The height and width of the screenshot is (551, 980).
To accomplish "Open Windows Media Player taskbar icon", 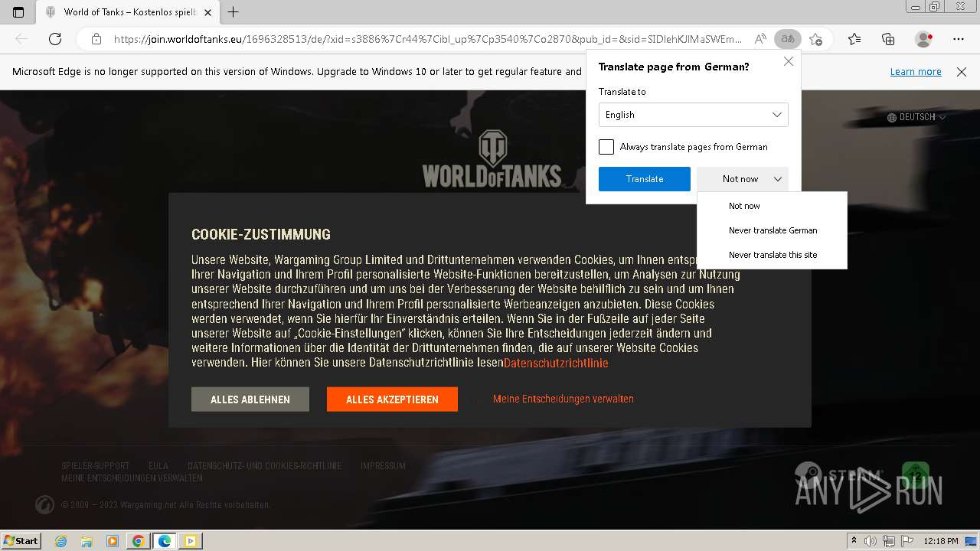I will (x=113, y=541).
